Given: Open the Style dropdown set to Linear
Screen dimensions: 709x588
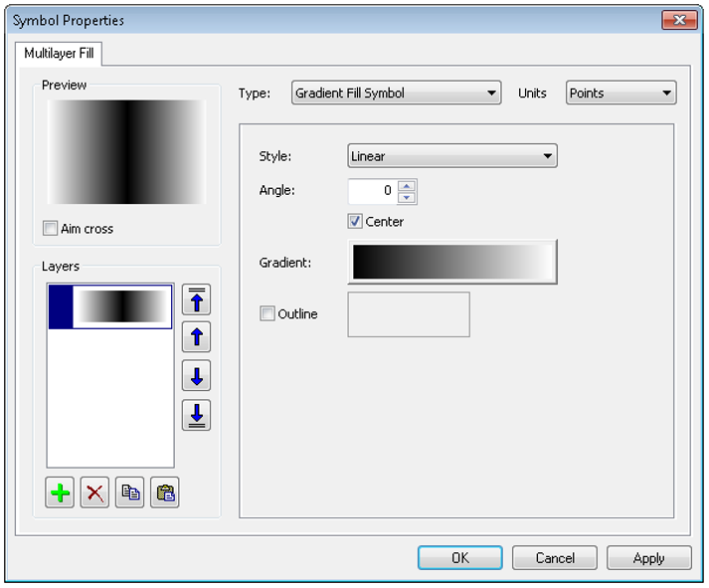Looking at the screenshot, I should pos(451,156).
